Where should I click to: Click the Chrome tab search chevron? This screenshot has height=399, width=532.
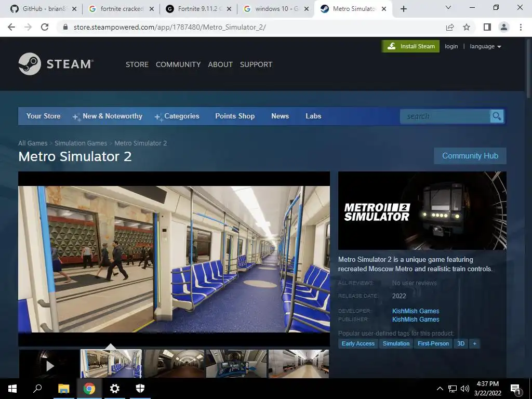[x=448, y=7]
